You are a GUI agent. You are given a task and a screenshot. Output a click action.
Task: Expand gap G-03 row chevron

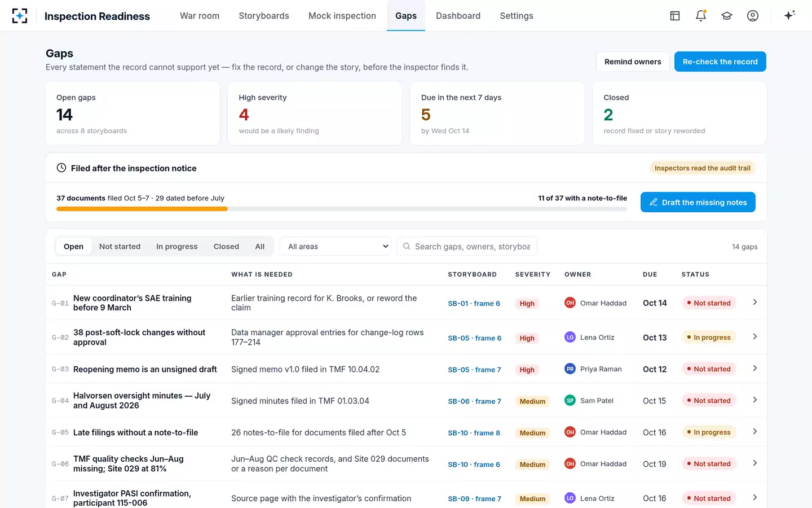(755, 369)
